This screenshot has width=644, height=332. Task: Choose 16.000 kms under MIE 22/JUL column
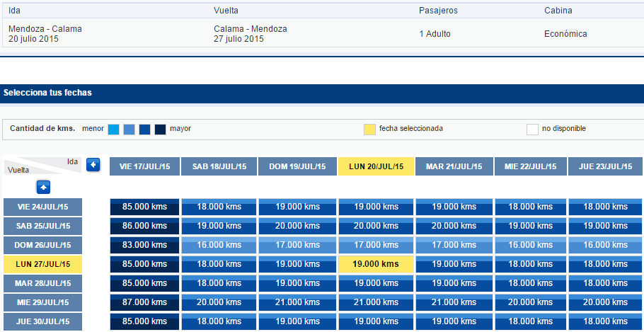pyautogui.click(x=531, y=246)
